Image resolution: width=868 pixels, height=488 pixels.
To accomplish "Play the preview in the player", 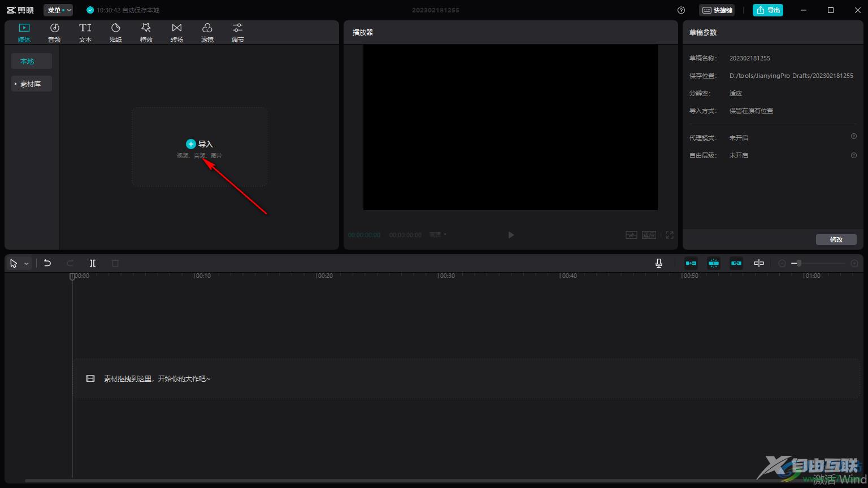I will [x=511, y=235].
